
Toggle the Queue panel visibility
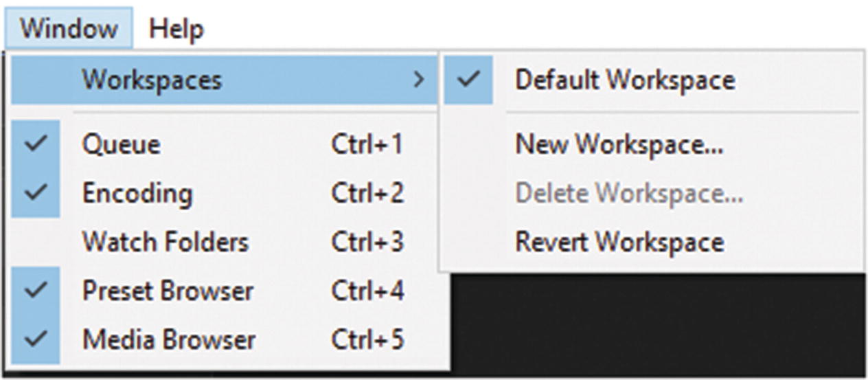coord(122,144)
